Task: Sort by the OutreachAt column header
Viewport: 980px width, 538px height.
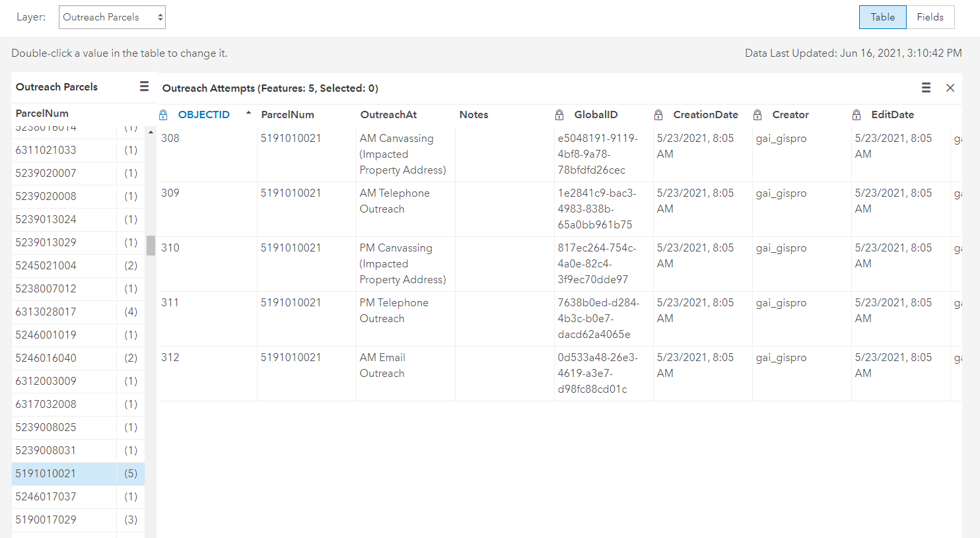Action: pos(388,115)
